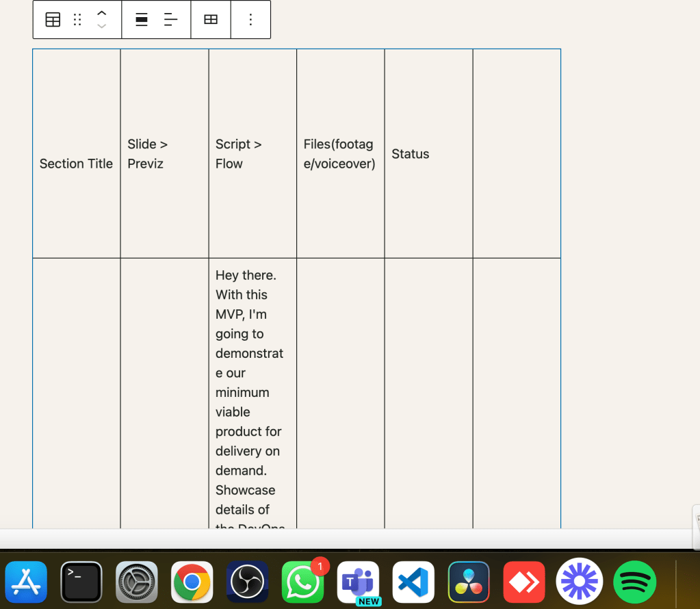Select the "Section Title" header cell
This screenshot has width=700, height=609.
pos(77,153)
